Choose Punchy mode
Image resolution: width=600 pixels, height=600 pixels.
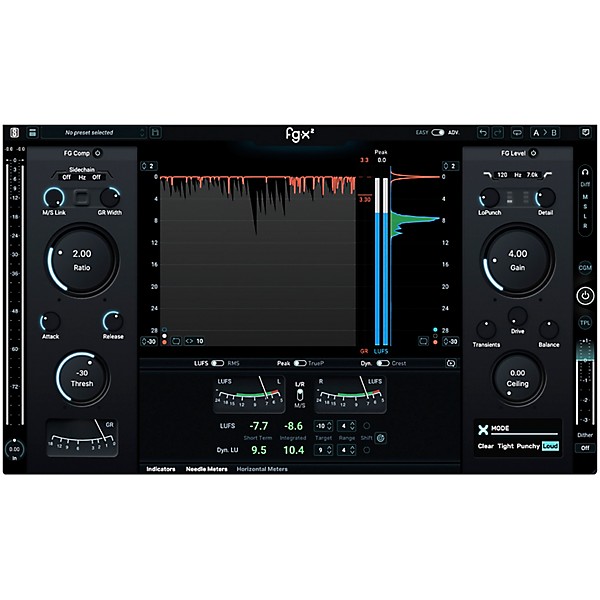(528, 446)
